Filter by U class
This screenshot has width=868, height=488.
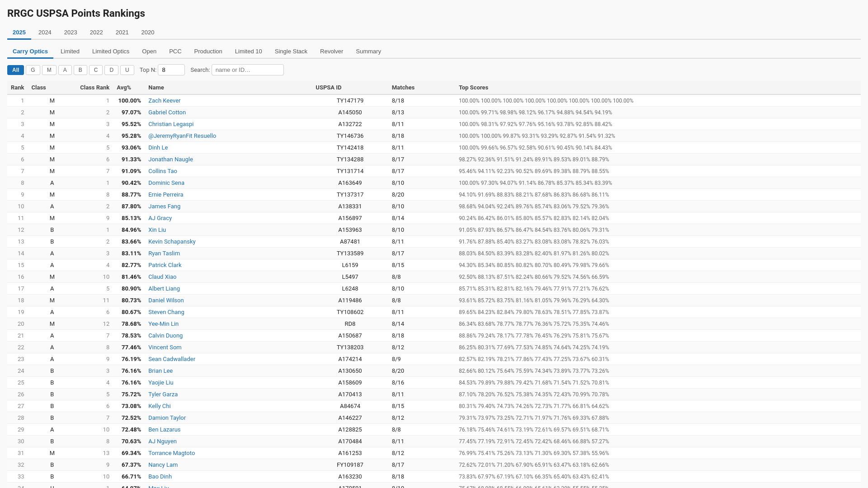(x=127, y=70)
